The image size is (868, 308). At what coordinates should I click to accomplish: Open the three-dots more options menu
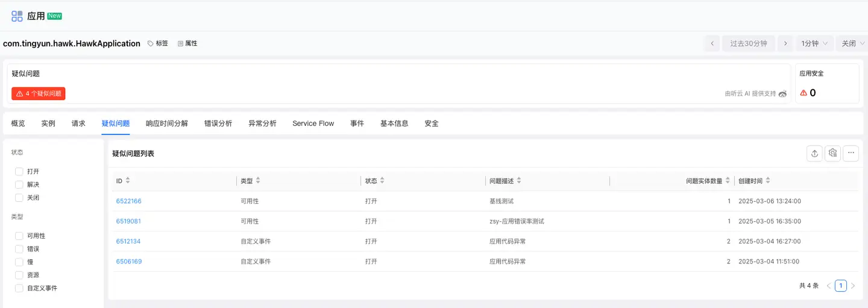[x=851, y=154]
